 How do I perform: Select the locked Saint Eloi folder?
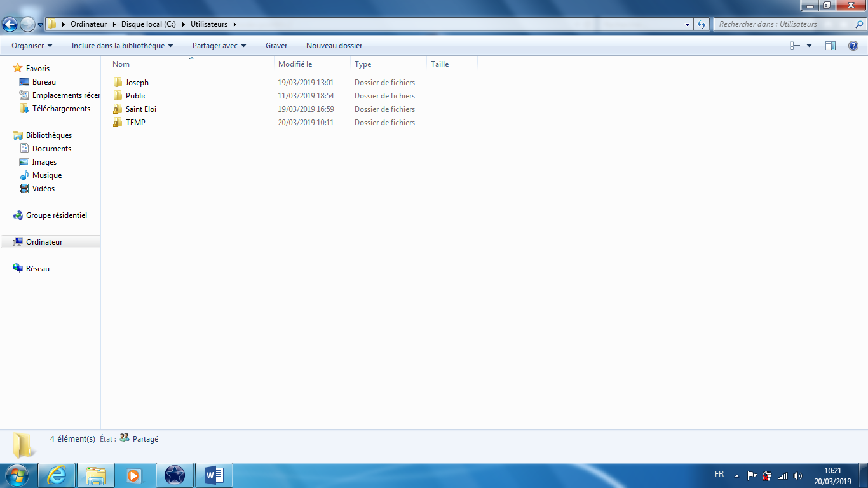pyautogui.click(x=140, y=109)
